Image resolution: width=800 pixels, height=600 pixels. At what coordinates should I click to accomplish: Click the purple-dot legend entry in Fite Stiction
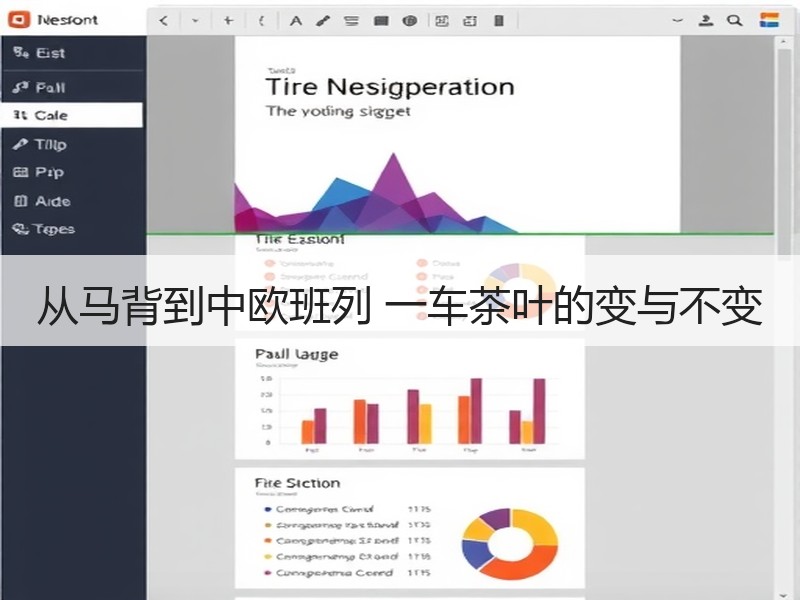click(348, 573)
